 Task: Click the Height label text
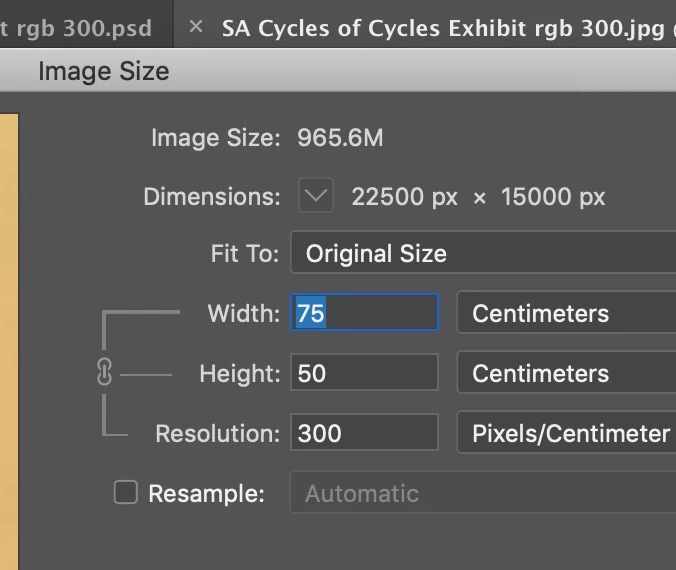[239, 373]
